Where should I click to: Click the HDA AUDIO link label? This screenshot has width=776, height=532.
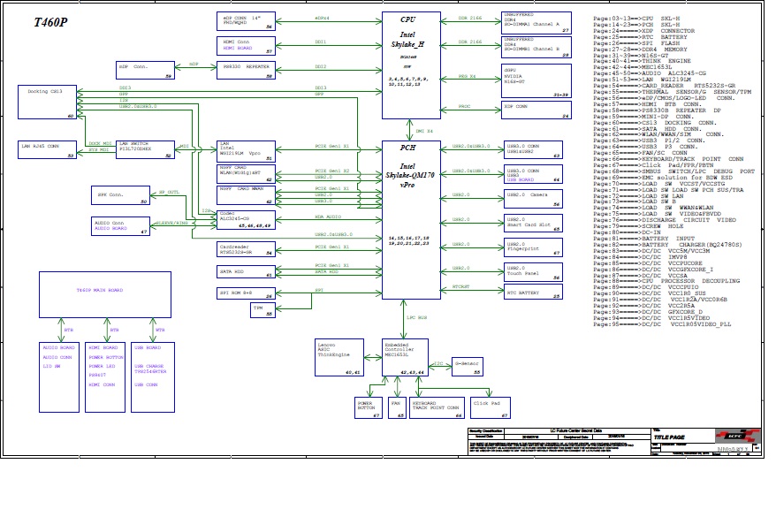(x=328, y=217)
